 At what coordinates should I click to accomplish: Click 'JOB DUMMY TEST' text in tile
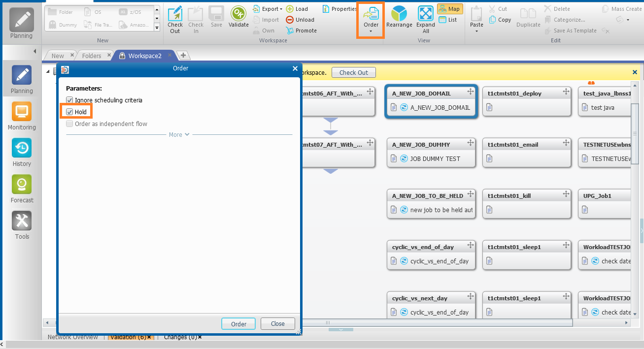coord(435,159)
